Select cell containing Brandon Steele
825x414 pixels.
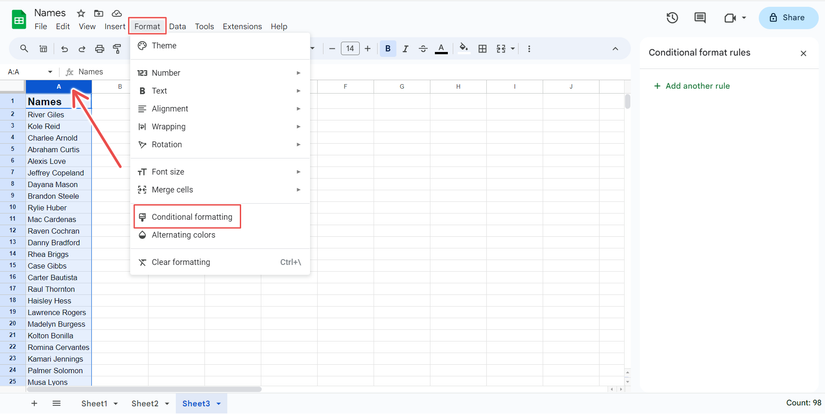pos(59,196)
